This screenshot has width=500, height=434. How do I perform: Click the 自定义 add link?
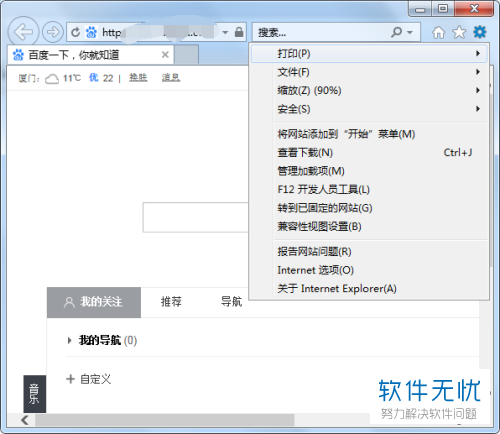click(x=89, y=379)
